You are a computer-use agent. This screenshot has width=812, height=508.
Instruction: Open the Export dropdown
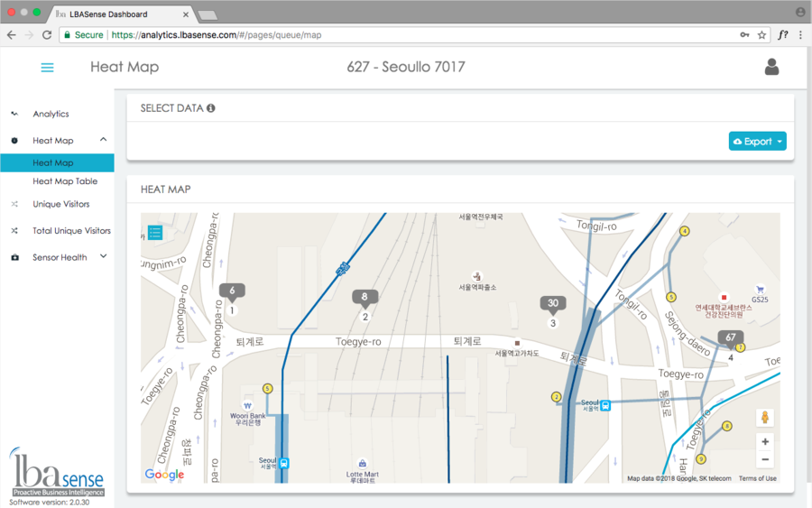tap(757, 142)
